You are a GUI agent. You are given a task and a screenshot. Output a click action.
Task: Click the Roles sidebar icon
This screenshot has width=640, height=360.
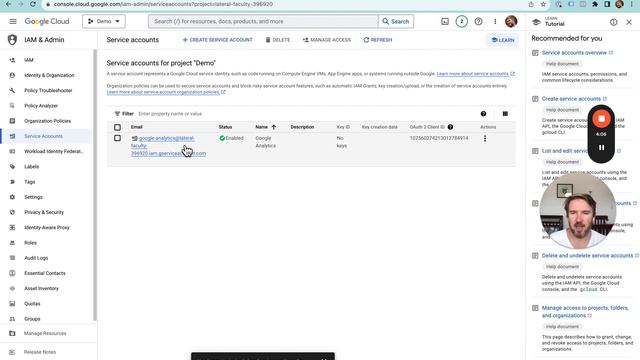click(12, 243)
